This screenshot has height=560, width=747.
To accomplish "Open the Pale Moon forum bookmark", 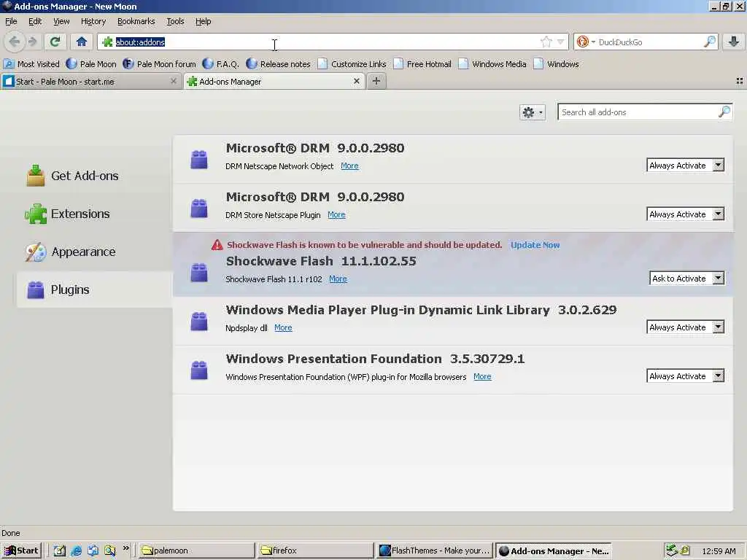I will click(160, 64).
